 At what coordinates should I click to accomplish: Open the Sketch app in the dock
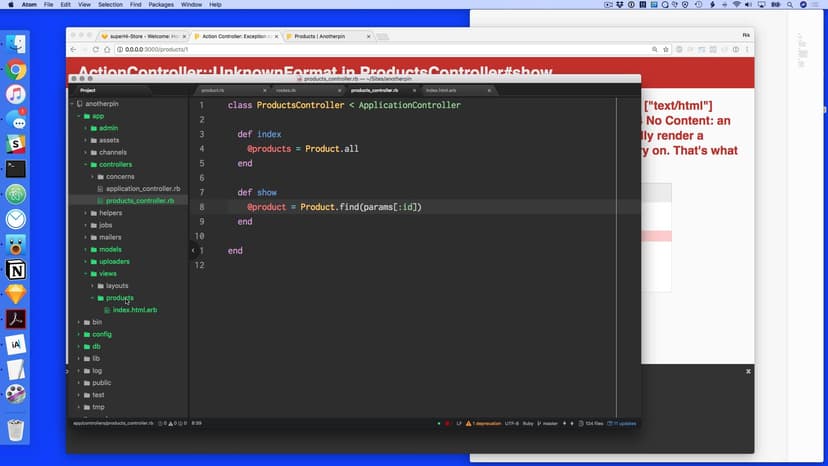[x=16, y=294]
